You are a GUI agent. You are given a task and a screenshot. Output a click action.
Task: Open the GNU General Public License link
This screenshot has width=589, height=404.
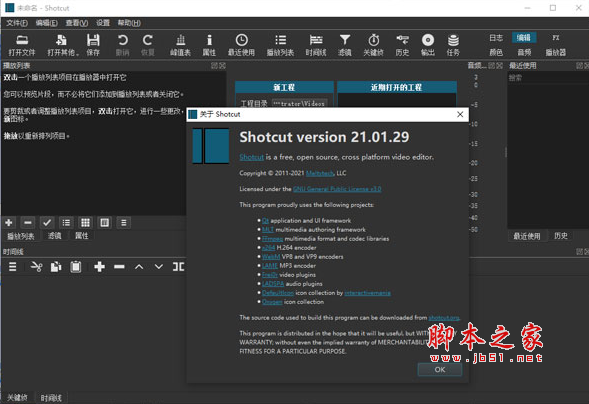(337, 189)
